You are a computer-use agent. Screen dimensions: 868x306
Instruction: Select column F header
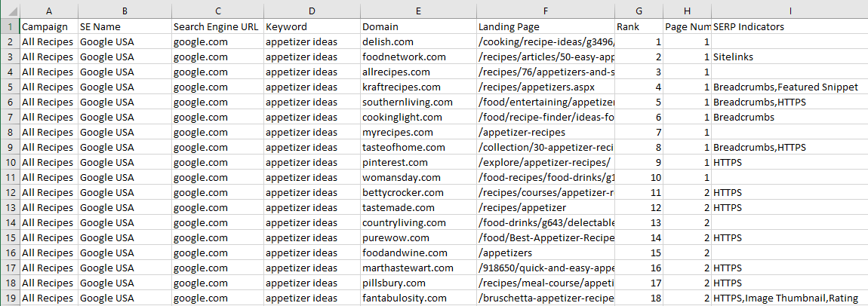click(546, 10)
